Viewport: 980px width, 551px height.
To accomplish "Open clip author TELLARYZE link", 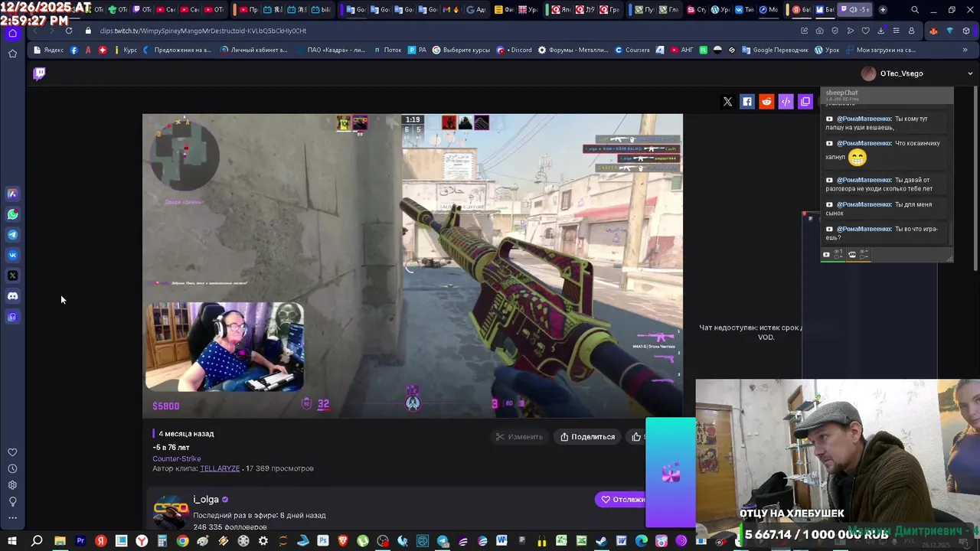I will click(220, 468).
